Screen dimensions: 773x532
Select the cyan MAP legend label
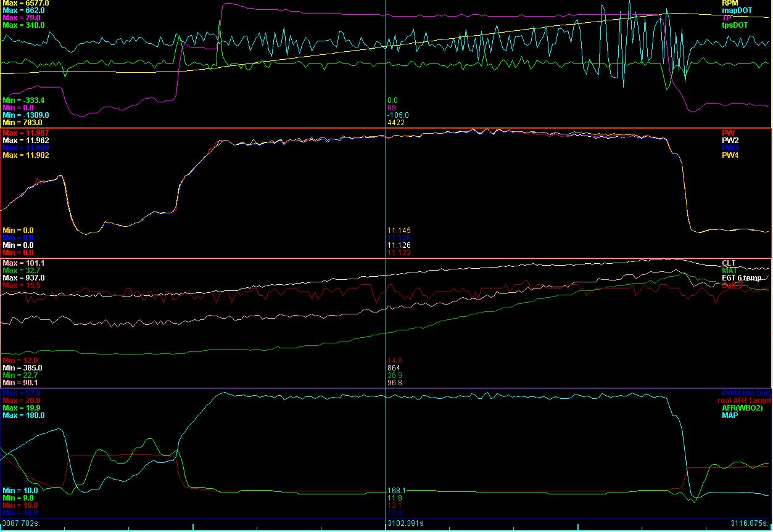(x=730, y=415)
